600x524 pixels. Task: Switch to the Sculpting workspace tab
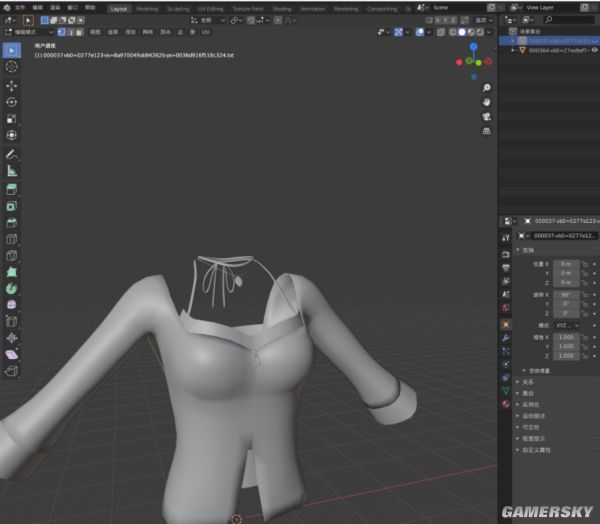coord(178,8)
